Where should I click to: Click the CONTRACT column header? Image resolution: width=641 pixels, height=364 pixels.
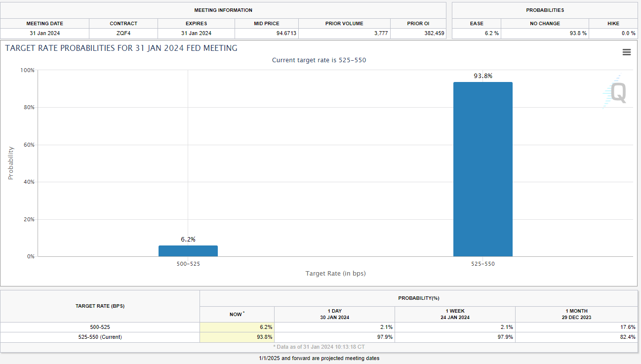pyautogui.click(x=123, y=24)
